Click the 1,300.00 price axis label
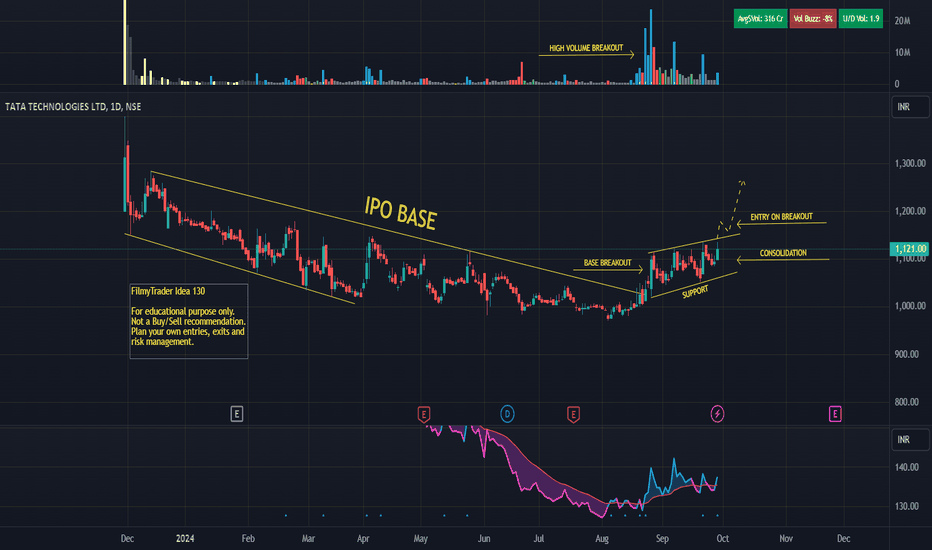This screenshot has width=932, height=550. click(x=910, y=164)
